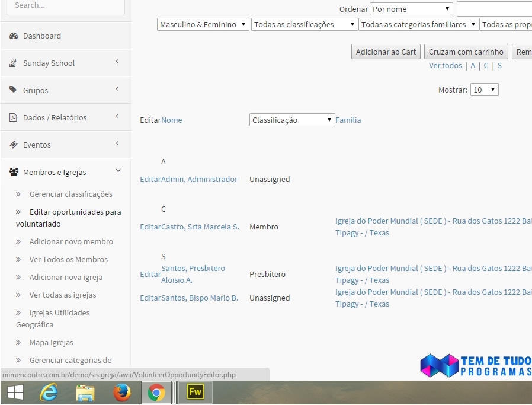Click the Dashboard icon in the sidebar

(14, 36)
